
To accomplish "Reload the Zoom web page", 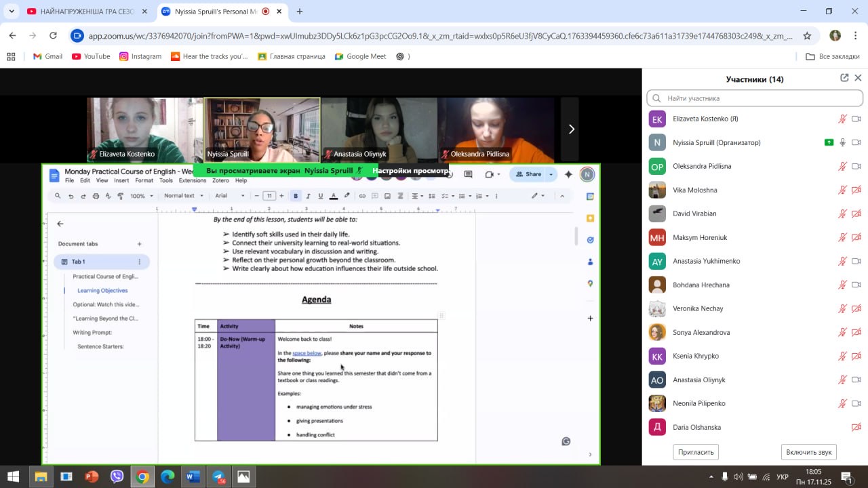I will 53,35.
